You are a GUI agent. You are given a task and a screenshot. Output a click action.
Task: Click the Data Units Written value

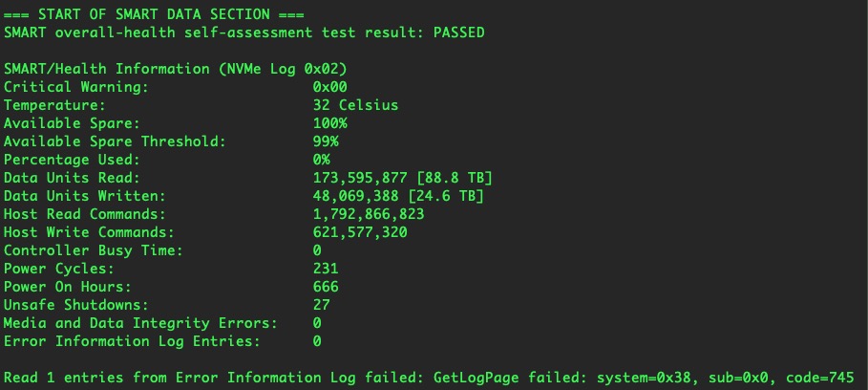[x=398, y=196]
